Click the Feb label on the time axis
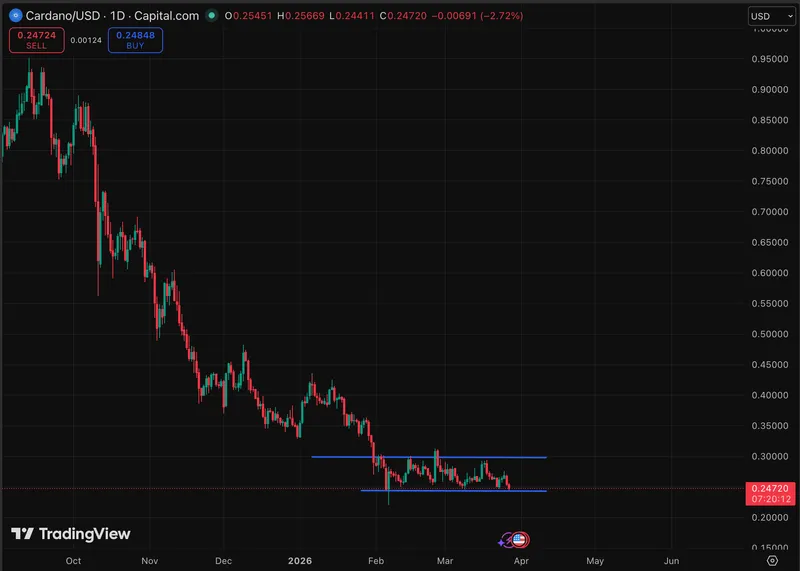Viewport: 800px width, 571px height. point(377,562)
